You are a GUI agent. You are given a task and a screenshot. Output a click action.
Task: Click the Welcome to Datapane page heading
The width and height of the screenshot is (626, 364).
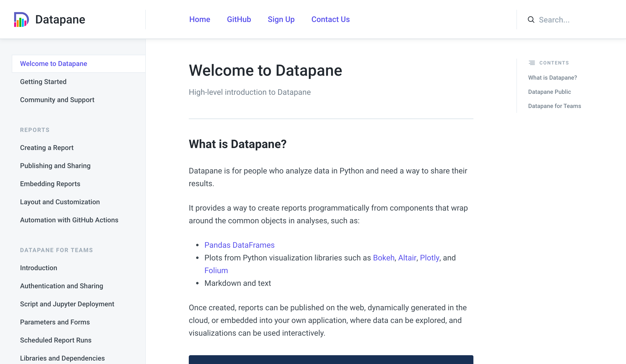coord(265,70)
